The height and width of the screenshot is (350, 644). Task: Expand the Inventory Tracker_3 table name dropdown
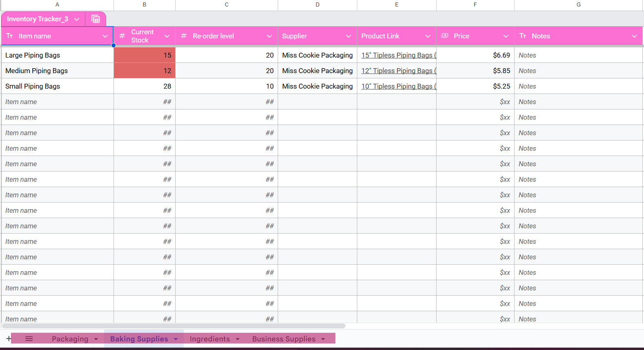click(77, 19)
